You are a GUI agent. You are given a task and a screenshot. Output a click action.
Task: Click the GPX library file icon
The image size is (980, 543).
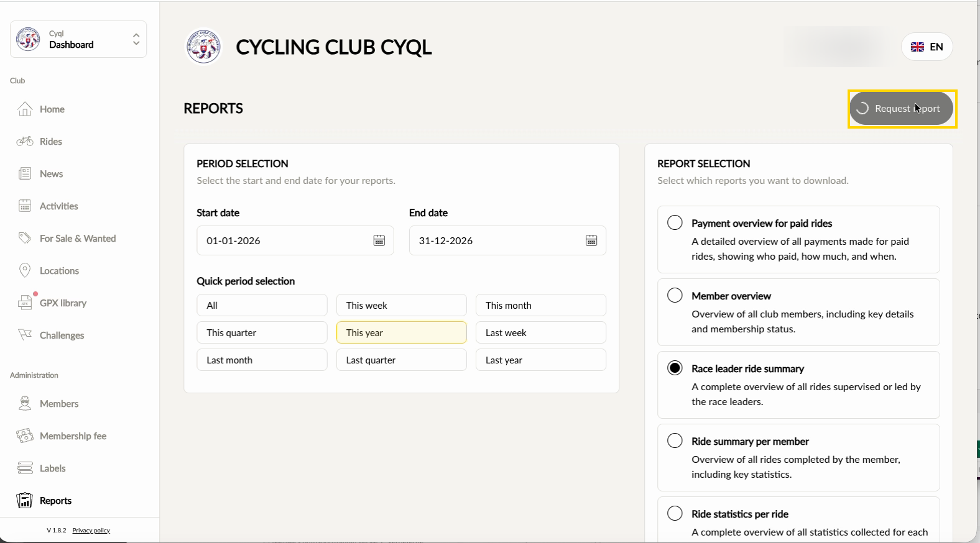pos(25,303)
